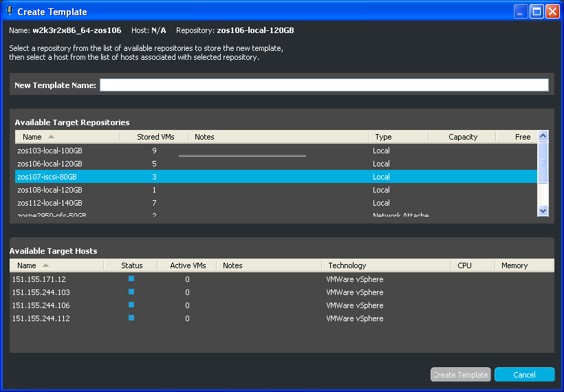
Task: Click the repository list scroll up arrow
Action: [x=543, y=135]
